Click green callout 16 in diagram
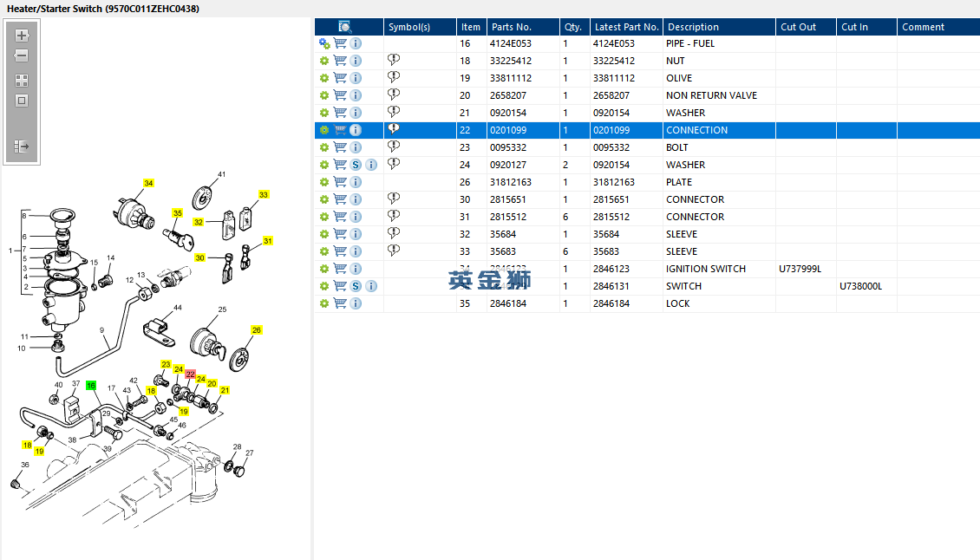This screenshot has height=560, width=980. [x=91, y=386]
